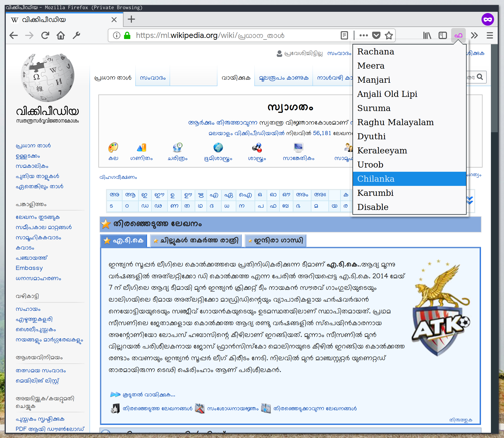Choose the Suruma font option
Image resolution: width=504 pixels, height=438 pixels.
[410, 108]
